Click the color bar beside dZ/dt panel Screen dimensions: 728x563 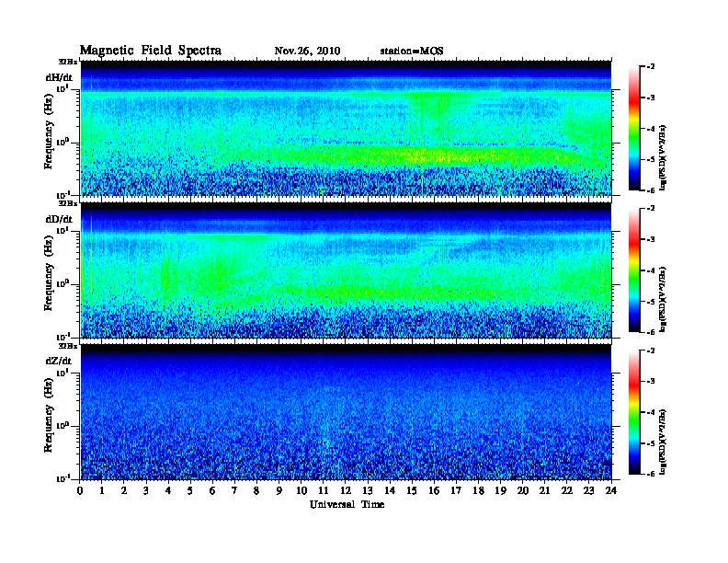click(x=634, y=412)
